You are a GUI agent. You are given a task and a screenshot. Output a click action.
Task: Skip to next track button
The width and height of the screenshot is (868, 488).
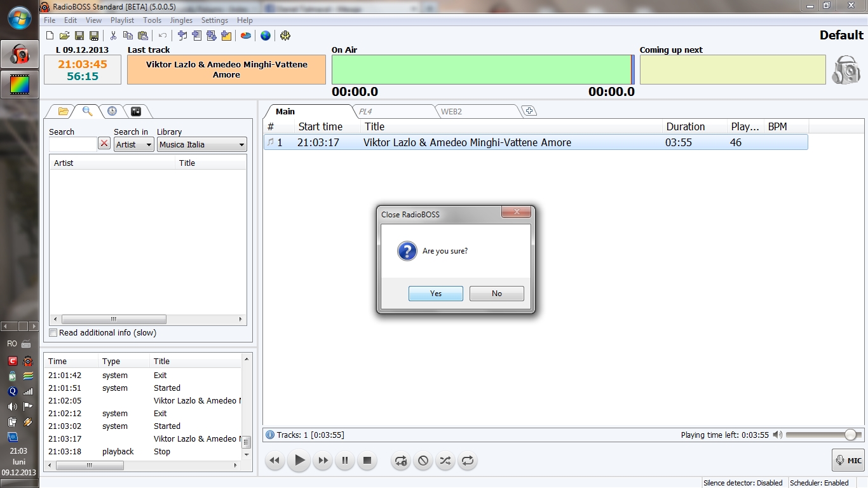pos(323,461)
